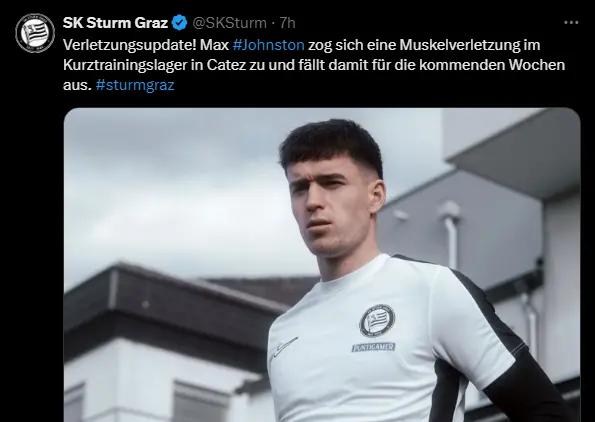Open the @SKSturm handle link
The width and height of the screenshot is (595, 422).
point(230,23)
